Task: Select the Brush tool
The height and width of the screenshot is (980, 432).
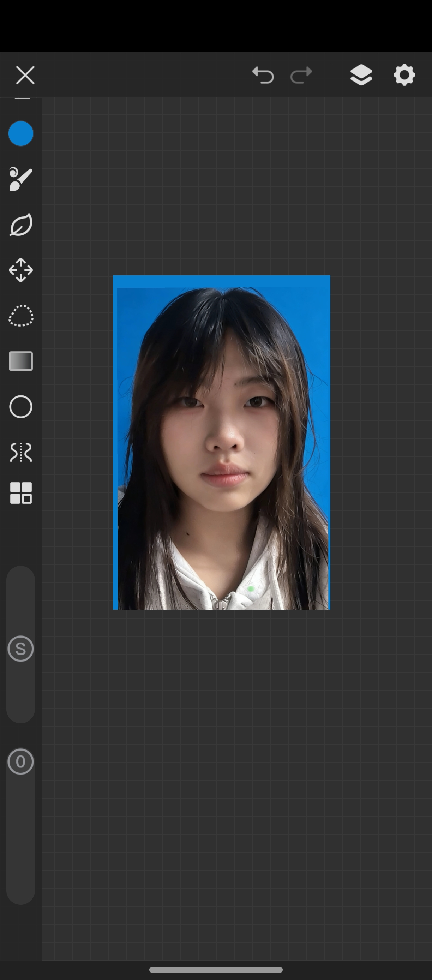Action: pyautogui.click(x=20, y=179)
